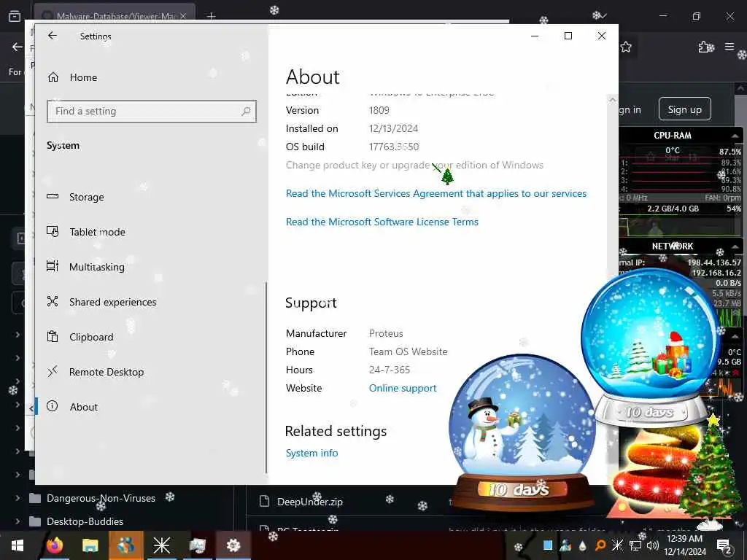Image resolution: width=747 pixels, height=560 pixels.
Task: Open the Dangerous-Non-Viruses folder
Action: point(101,498)
